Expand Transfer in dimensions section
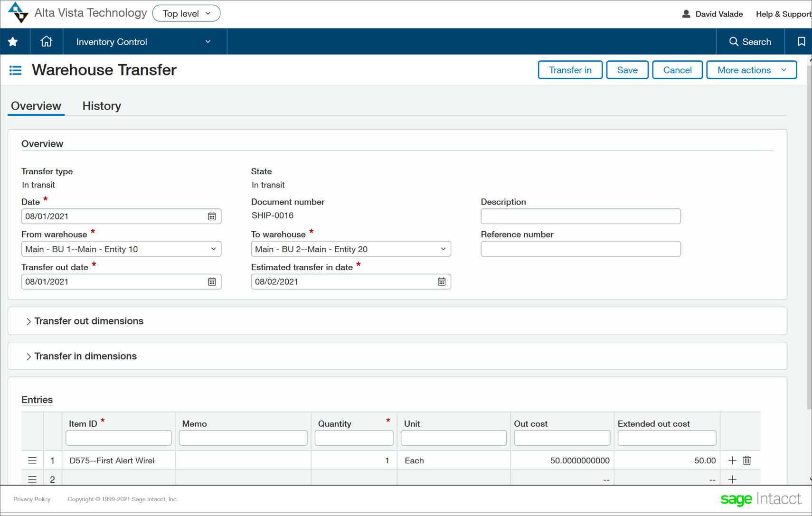 (x=81, y=357)
